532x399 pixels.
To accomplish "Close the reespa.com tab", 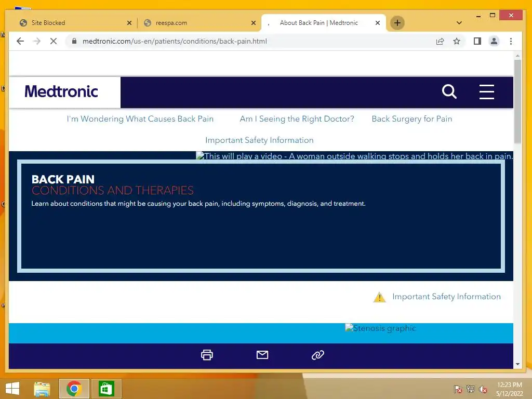I will click(254, 23).
